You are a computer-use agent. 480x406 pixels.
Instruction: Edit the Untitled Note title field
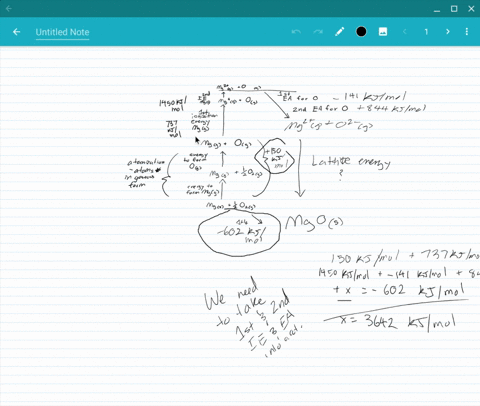coord(62,33)
